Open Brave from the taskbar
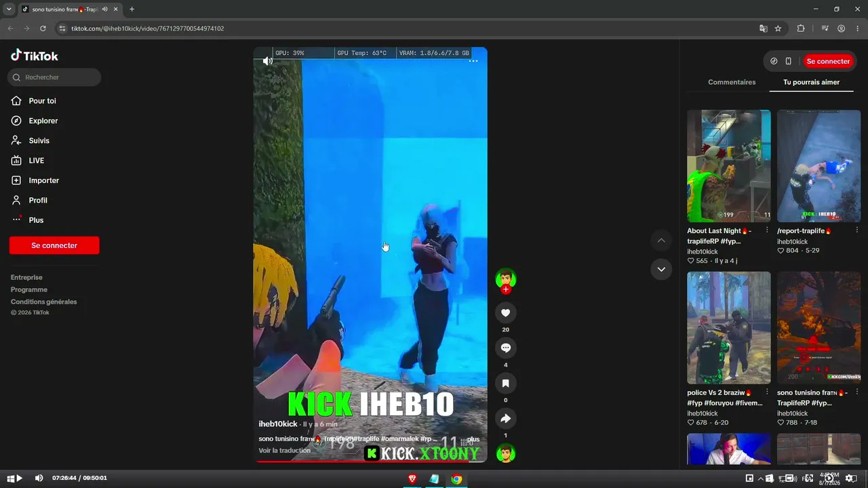Image resolution: width=868 pixels, height=488 pixels. 412,479
